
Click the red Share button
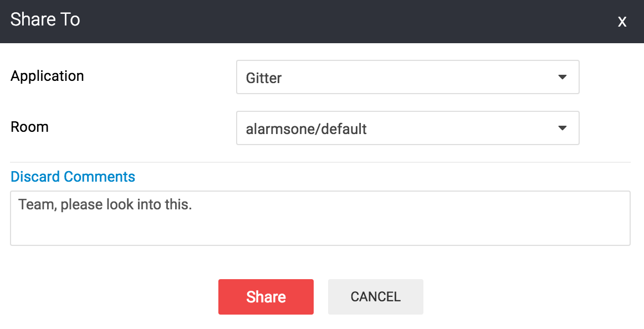click(x=265, y=297)
